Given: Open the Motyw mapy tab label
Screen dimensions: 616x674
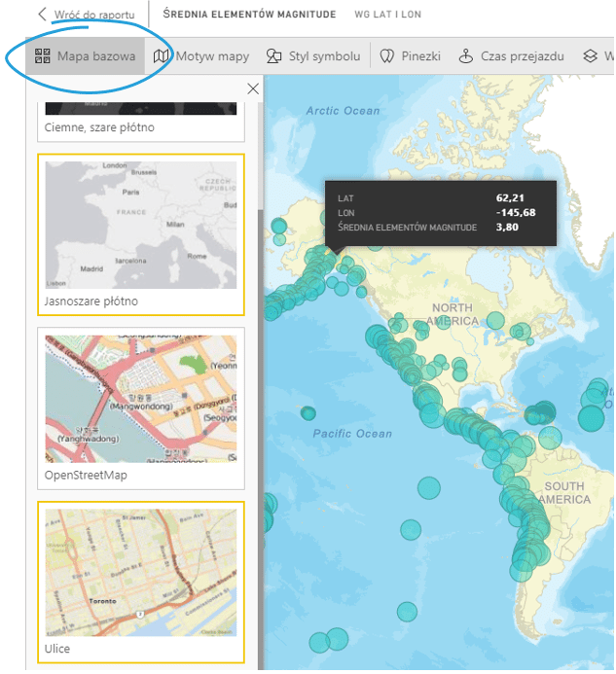Looking at the screenshot, I should coord(212,56).
